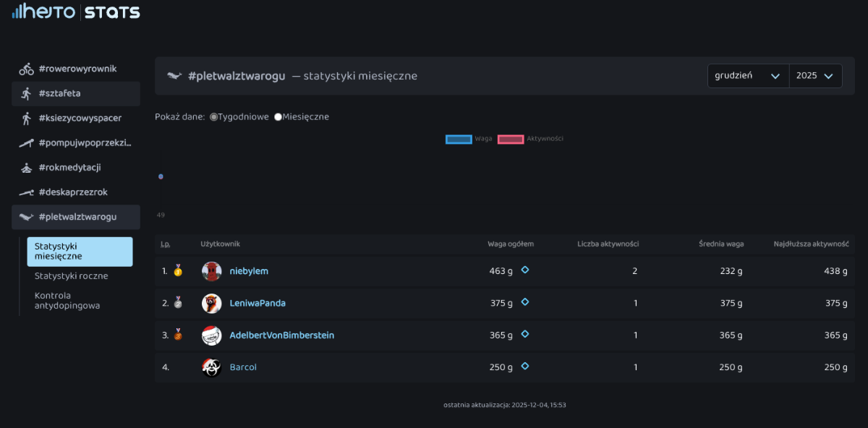Click the diamond icon next to niebylem's weight
Image resolution: width=868 pixels, height=428 pixels.
pos(525,270)
